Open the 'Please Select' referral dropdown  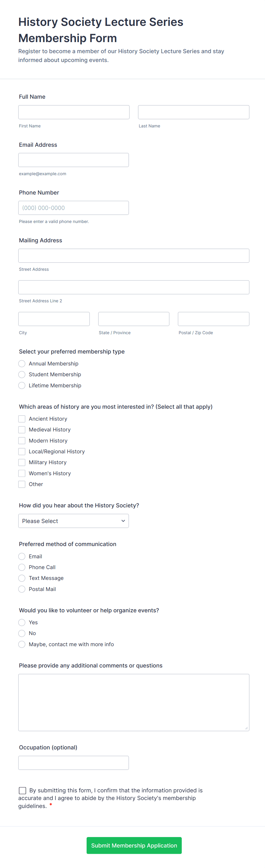point(74,521)
